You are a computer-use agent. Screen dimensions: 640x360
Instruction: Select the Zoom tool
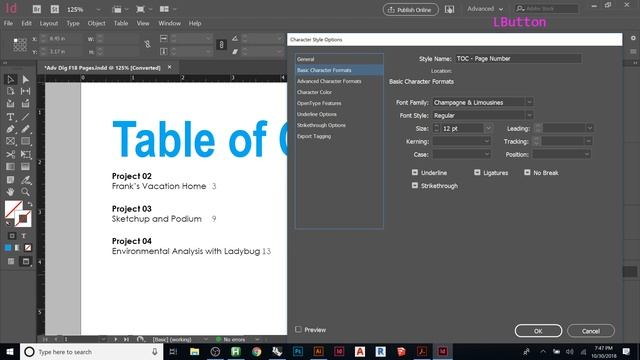[x=25, y=192]
